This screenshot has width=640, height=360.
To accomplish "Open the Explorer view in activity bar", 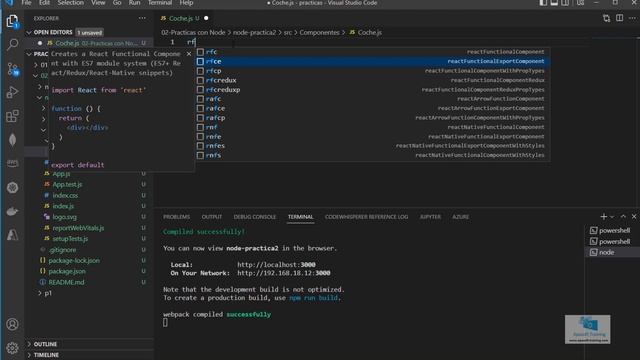I will coord(12,21).
